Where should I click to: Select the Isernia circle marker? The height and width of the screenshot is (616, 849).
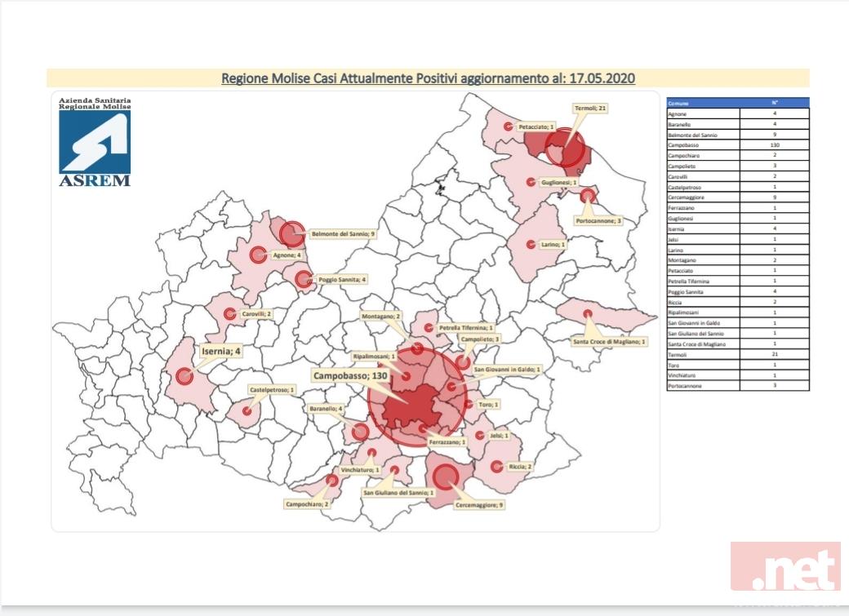coord(184,376)
